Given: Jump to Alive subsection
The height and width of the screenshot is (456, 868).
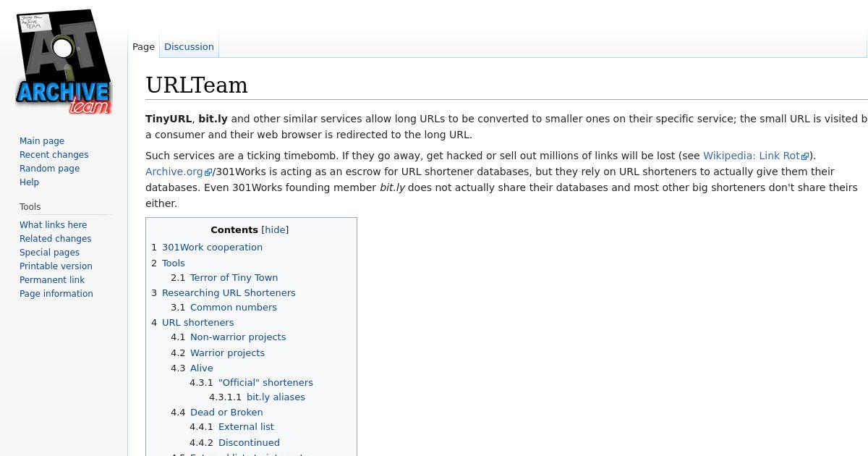Looking at the screenshot, I should pyautogui.click(x=202, y=368).
